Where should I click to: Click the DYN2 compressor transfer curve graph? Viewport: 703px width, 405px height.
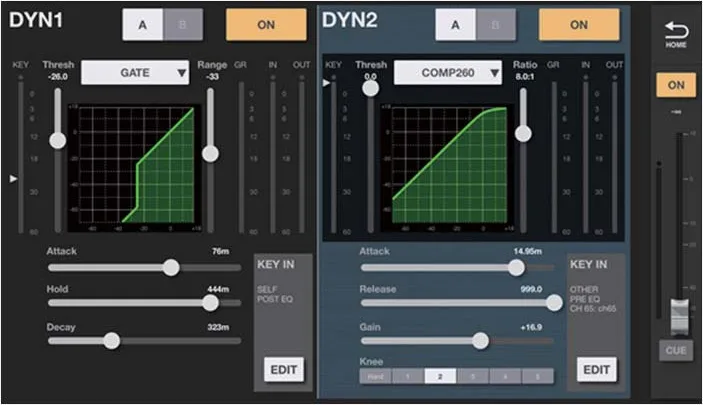pyautogui.click(x=447, y=167)
